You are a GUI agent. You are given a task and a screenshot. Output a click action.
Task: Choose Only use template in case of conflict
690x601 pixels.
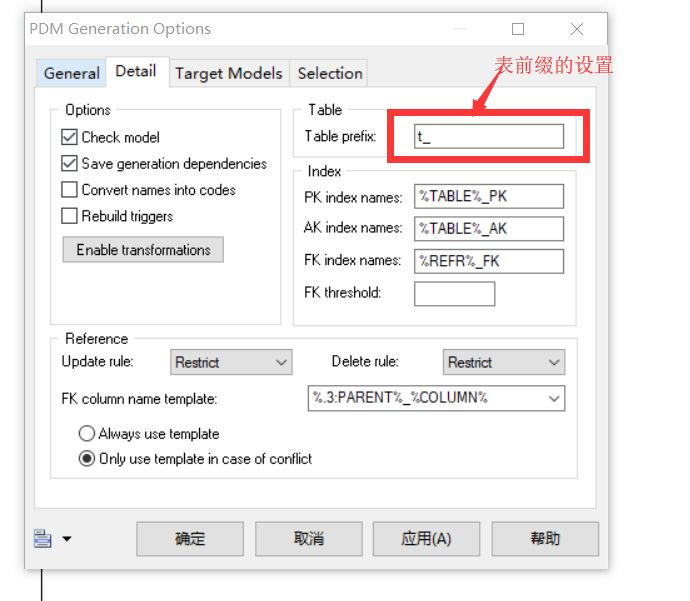(87, 459)
